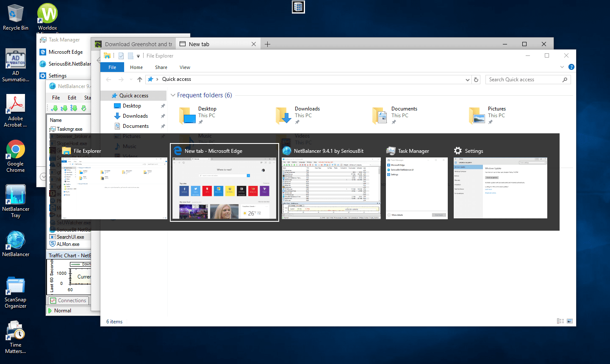Open the Downloads folder under Frequent folders

point(298,115)
